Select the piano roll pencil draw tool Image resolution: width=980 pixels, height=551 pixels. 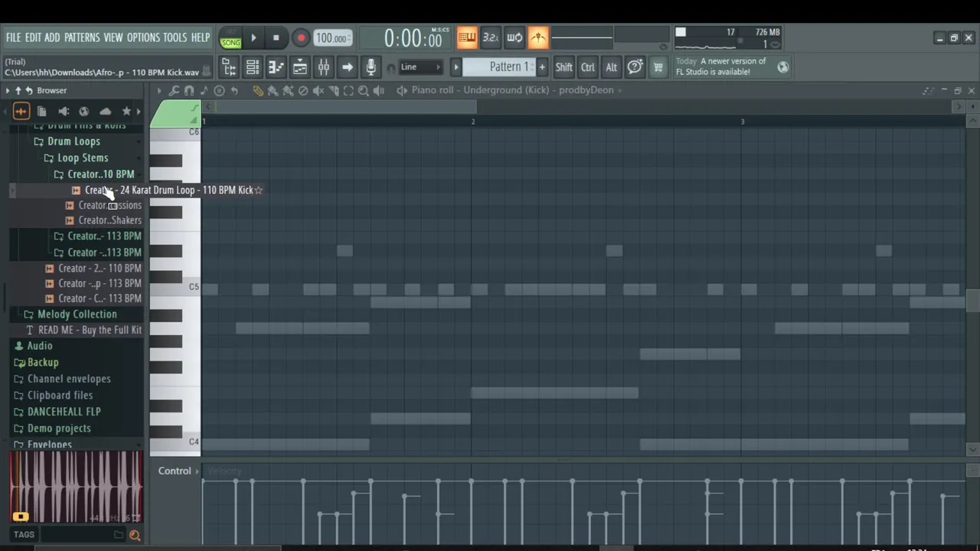pos(258,90)
